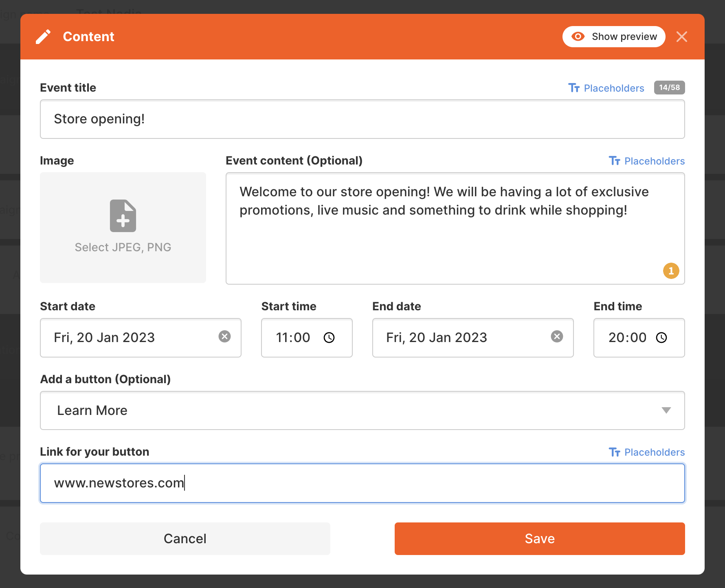
Task: Click the Tt icon next to Event title Placeholders
Action: [x=574, y=88]
